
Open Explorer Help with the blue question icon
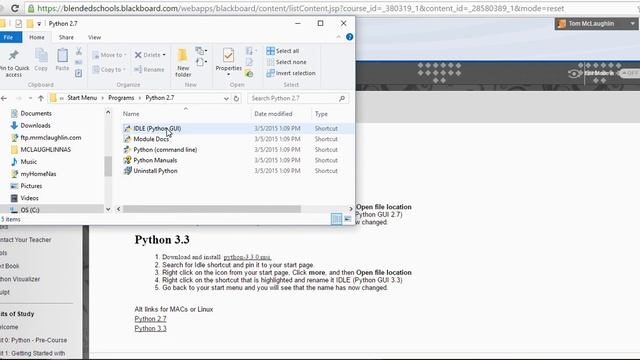[349, 37]
